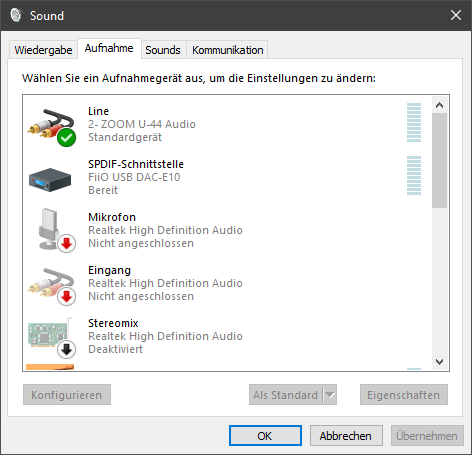
Task: Click the 'Standardgerät' status text
Action: coord(125,137)
